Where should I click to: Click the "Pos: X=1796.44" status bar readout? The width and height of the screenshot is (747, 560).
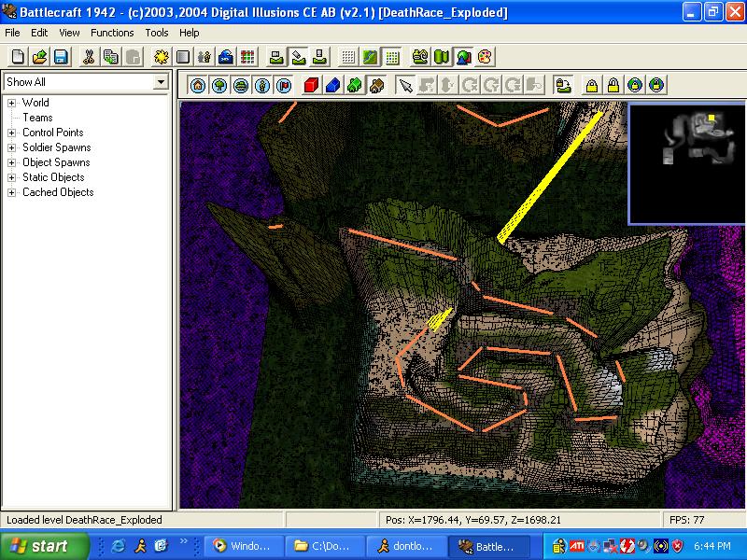pos(473,520)
